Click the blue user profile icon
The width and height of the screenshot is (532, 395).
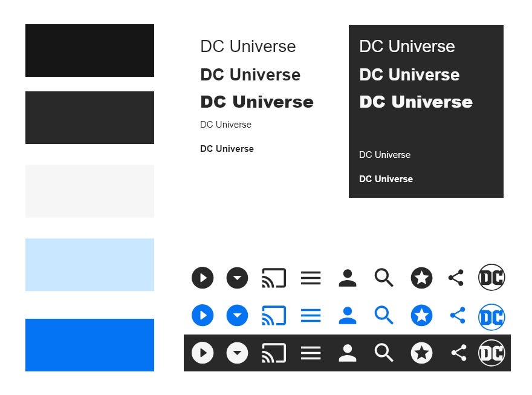coord(348,316)
